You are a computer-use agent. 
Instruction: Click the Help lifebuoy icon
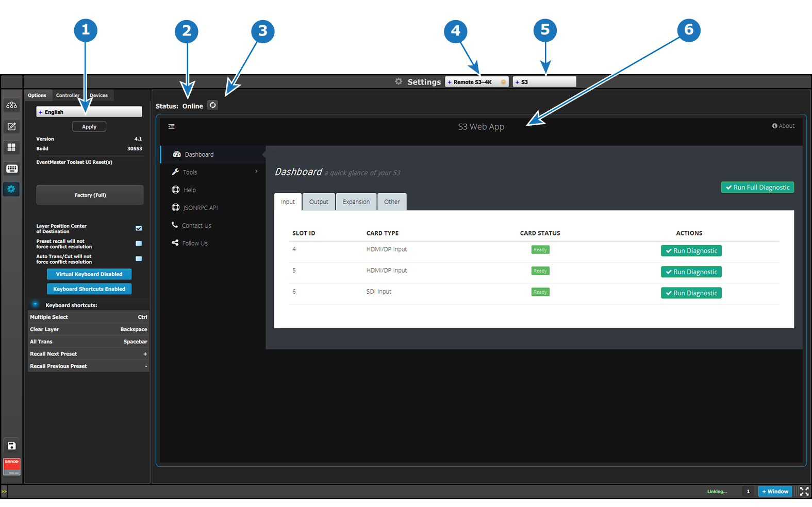coord(176,190)
